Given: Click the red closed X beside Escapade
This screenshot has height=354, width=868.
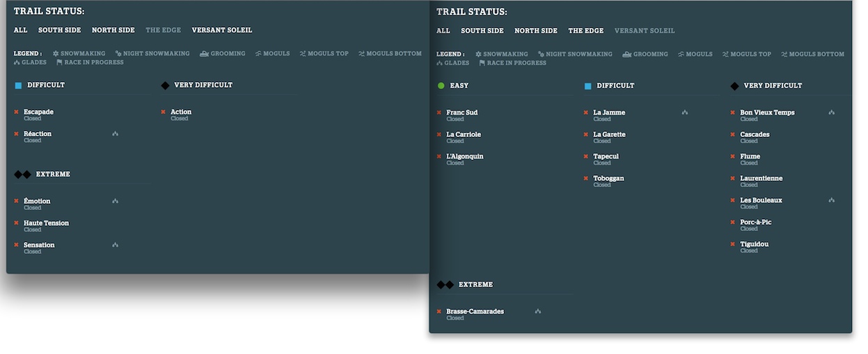Looking at the screenshot, I should tap(16, 112).
